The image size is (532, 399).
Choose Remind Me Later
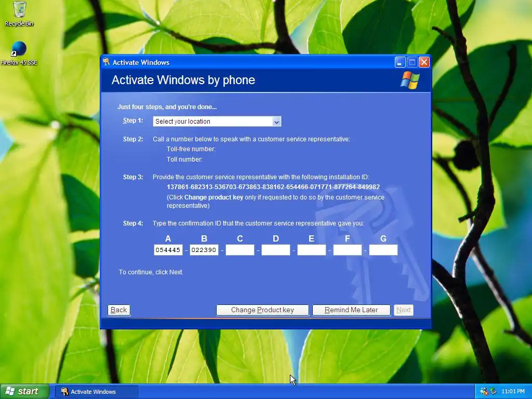pos(351,310)
